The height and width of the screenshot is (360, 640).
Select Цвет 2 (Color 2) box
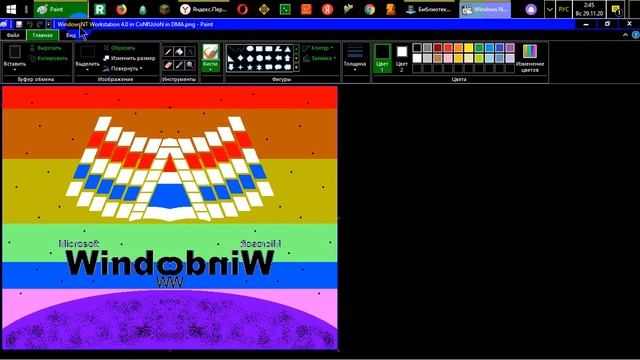(x=402, y=58)
